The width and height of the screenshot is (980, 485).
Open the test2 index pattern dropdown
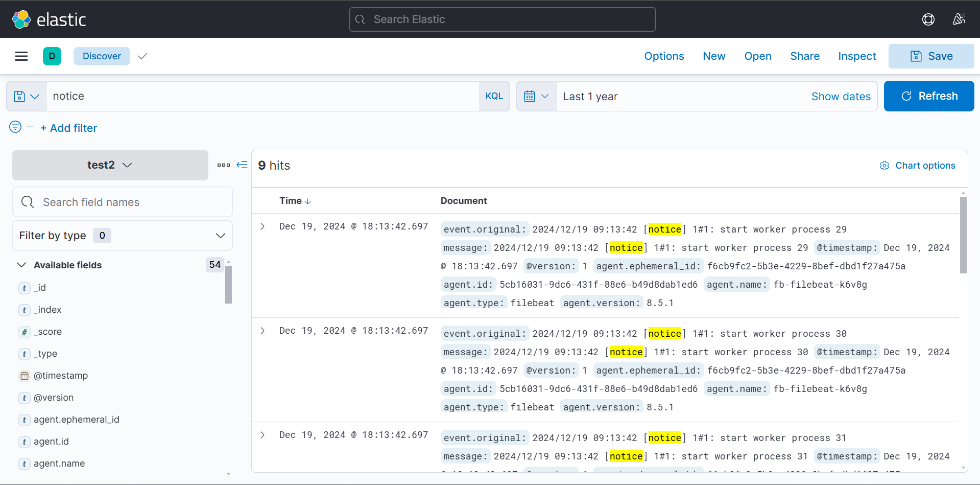tap(110, 165)
